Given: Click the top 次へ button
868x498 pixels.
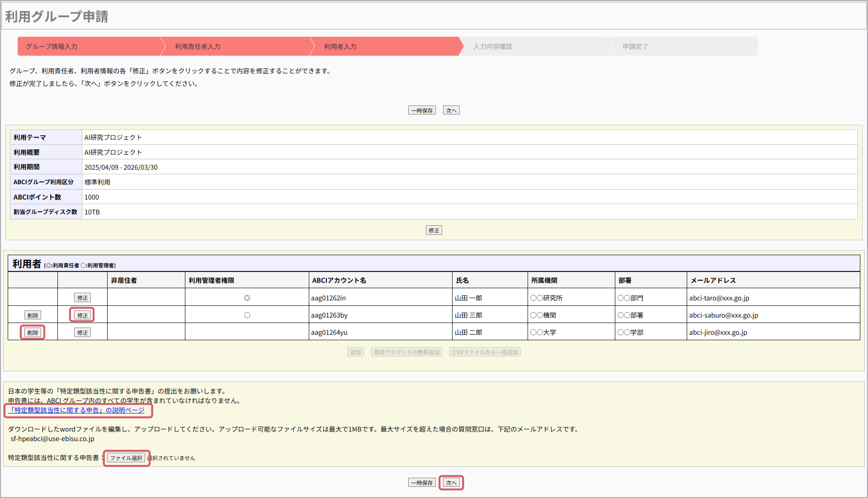Looking at the screenshot, I should click(x=451, y=110).
